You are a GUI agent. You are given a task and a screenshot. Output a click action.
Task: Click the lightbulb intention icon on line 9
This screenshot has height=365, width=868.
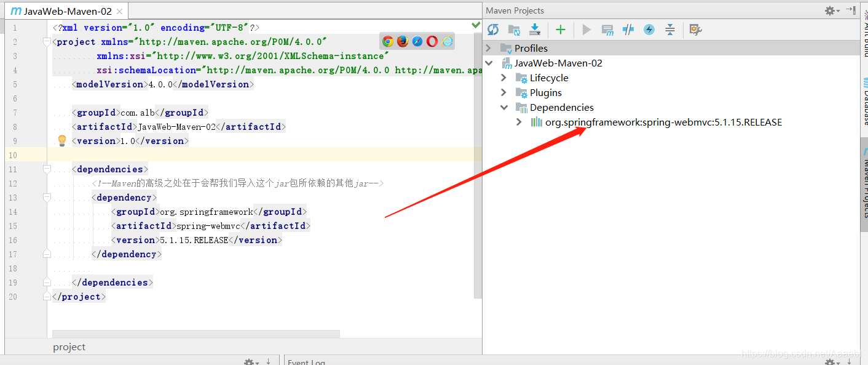pos(61,140)
